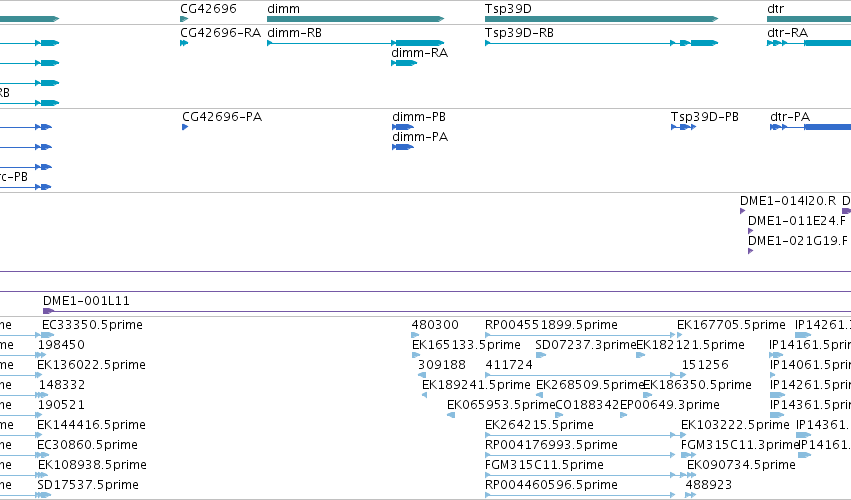Click clone end DME1-014I20.R
851x500 pixels.
click(788, 201)
